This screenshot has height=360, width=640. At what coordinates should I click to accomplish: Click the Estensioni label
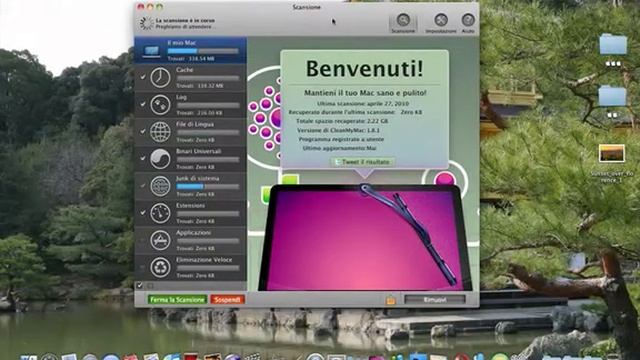pyautogui.click(x=191, y=206)
